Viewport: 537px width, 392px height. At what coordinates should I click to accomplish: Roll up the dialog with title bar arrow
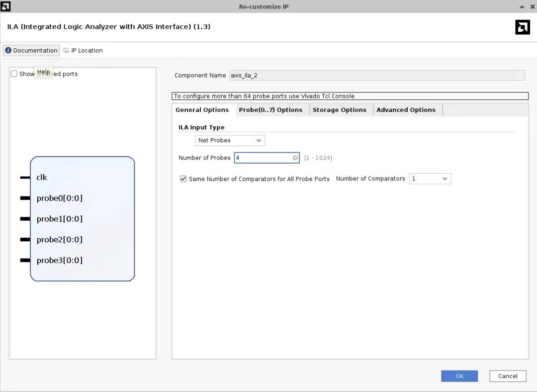tap(522, 7)
